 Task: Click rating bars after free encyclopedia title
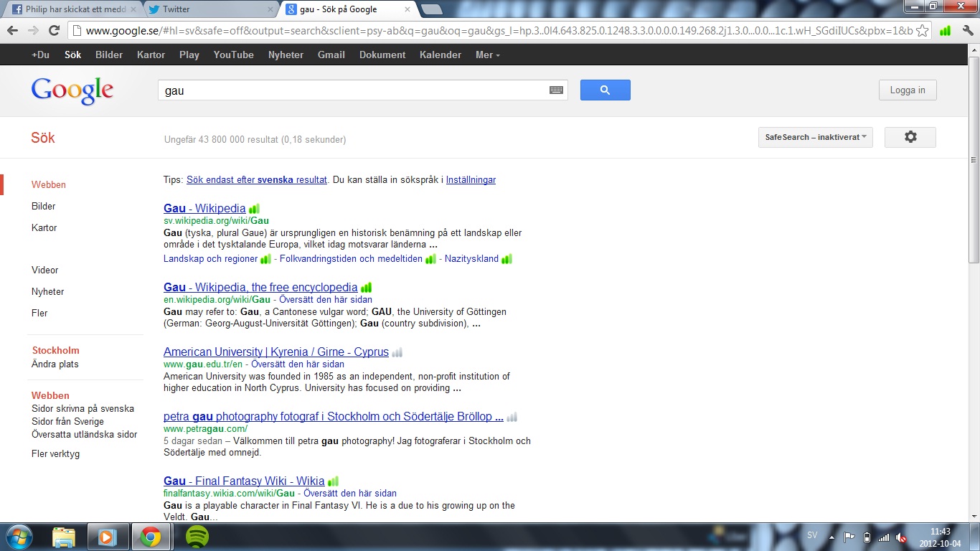[366, 288]
